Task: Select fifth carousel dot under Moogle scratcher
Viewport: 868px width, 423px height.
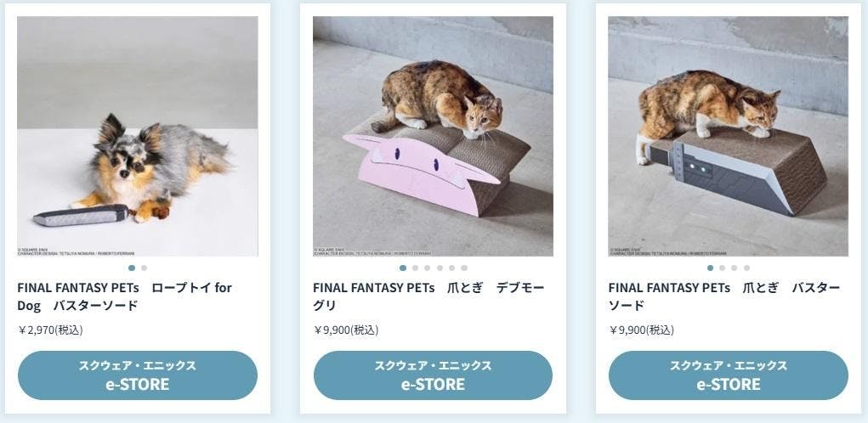Action: point(451,268)
